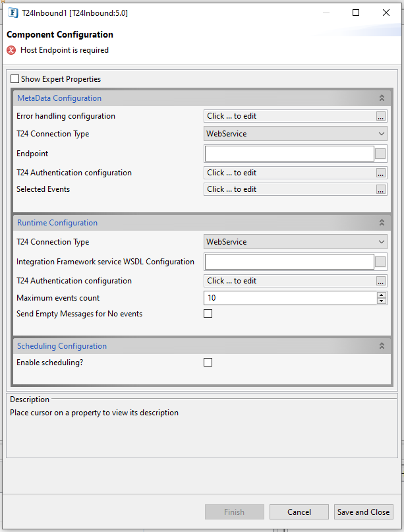This screenshot has height=532, width=404.
Task: Decrease Maximum events count with down arrow
Action: tap(382, 301)
